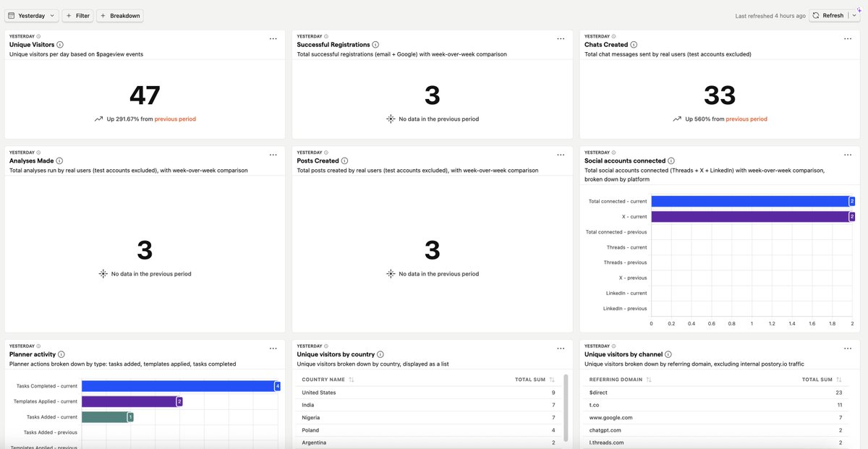Select the chatgpt.com referring domain row
868x449 pixels.
716,430
